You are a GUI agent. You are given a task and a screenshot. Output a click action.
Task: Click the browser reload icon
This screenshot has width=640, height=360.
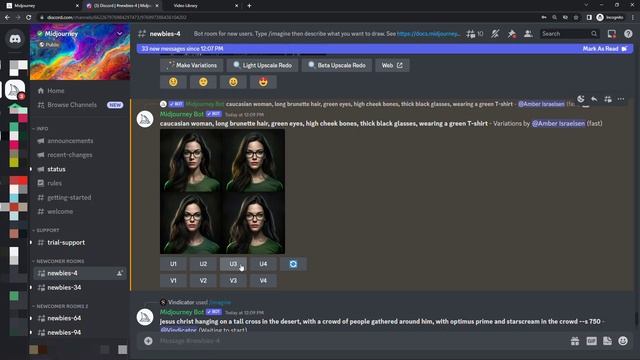point(29,17)
